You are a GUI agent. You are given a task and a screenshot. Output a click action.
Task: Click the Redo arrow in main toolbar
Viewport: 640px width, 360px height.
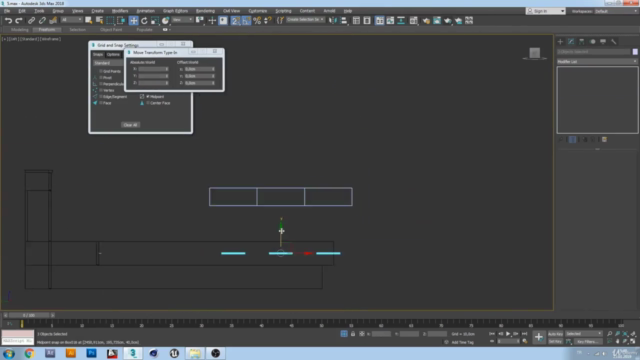tap(19, 20)
